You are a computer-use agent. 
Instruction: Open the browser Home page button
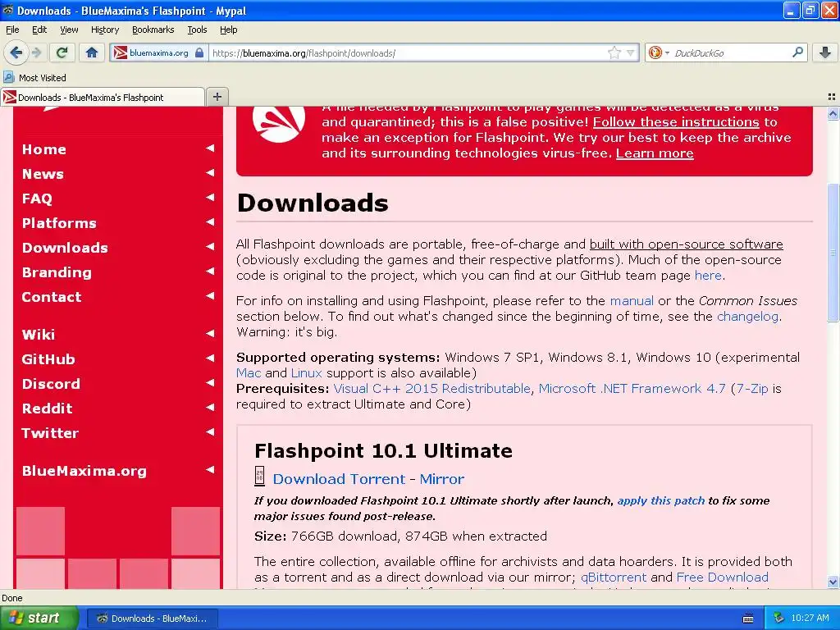[92, 52]
